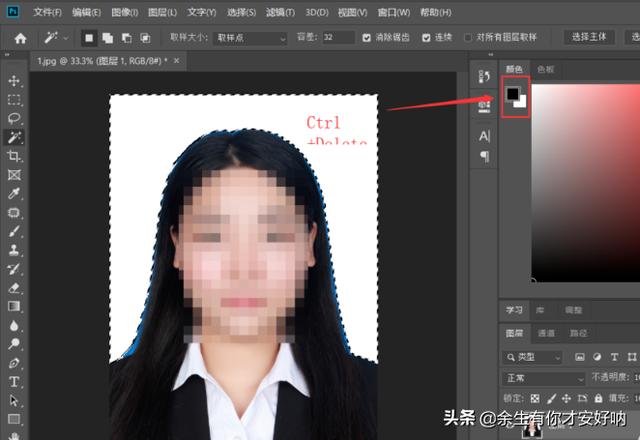Select the Rectangular Marquee tool
The image size is (640, 440).
14,100
